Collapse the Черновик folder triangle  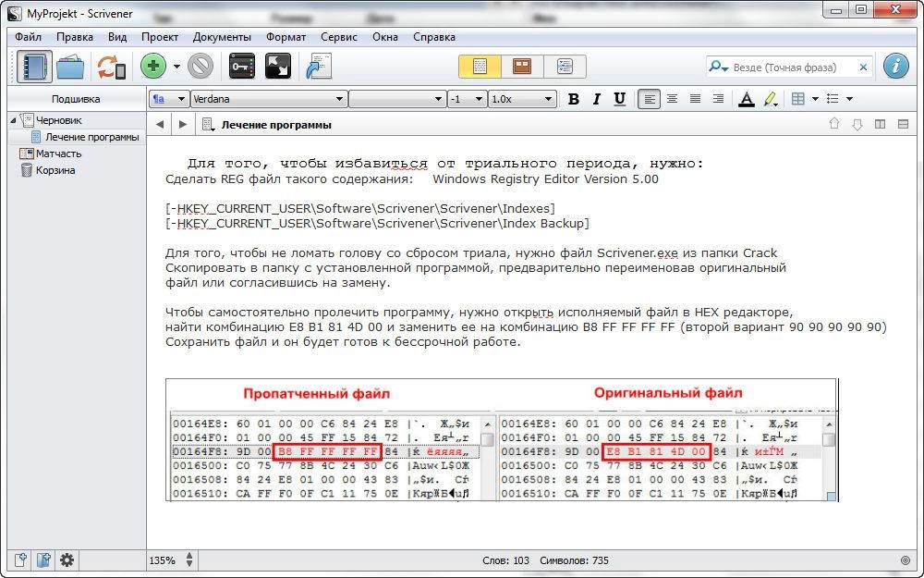click(x=14, y=120)
